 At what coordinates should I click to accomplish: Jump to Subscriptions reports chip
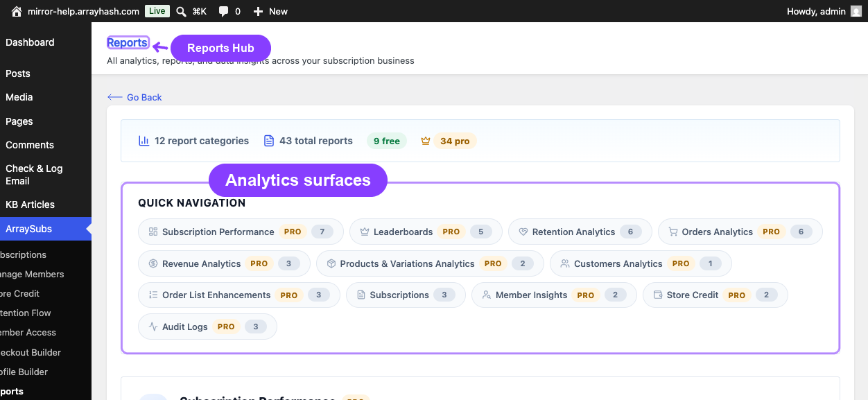click(x=406, y=295)
